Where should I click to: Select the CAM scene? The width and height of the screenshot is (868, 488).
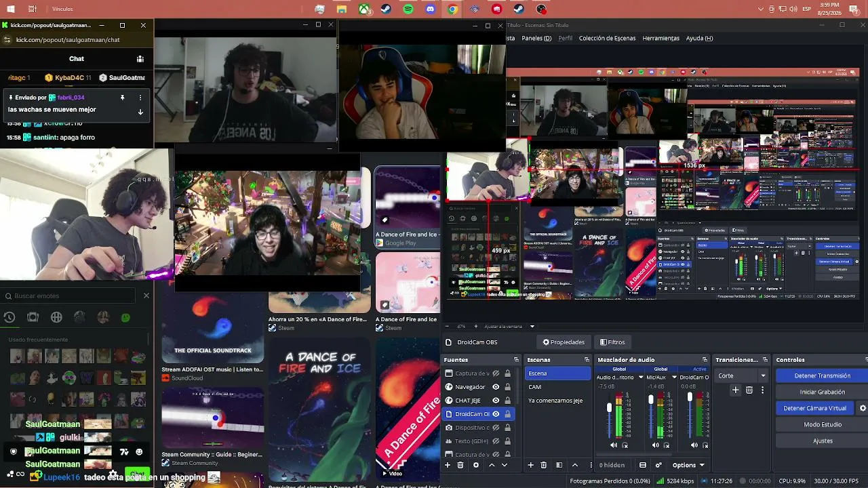[x=558, y=387]
